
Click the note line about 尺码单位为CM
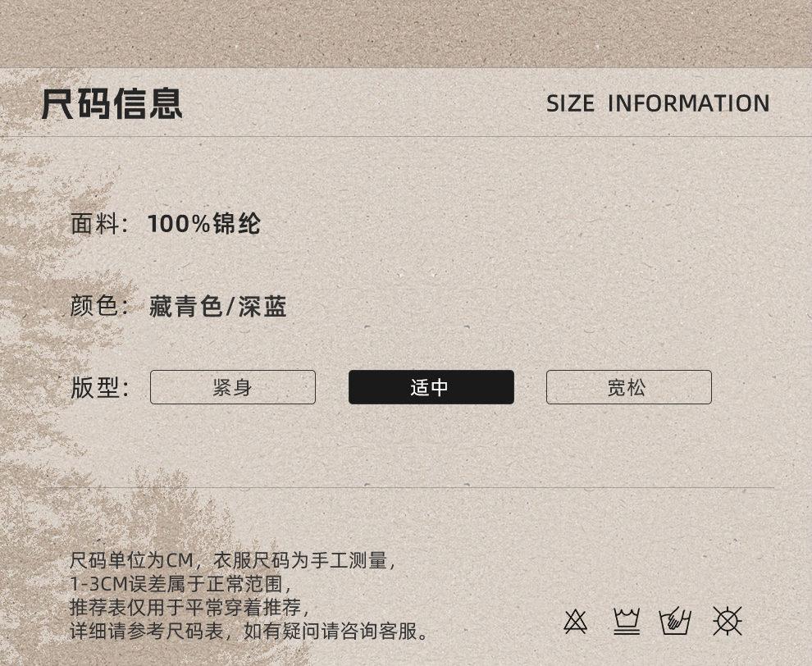[x=232, y=560]
